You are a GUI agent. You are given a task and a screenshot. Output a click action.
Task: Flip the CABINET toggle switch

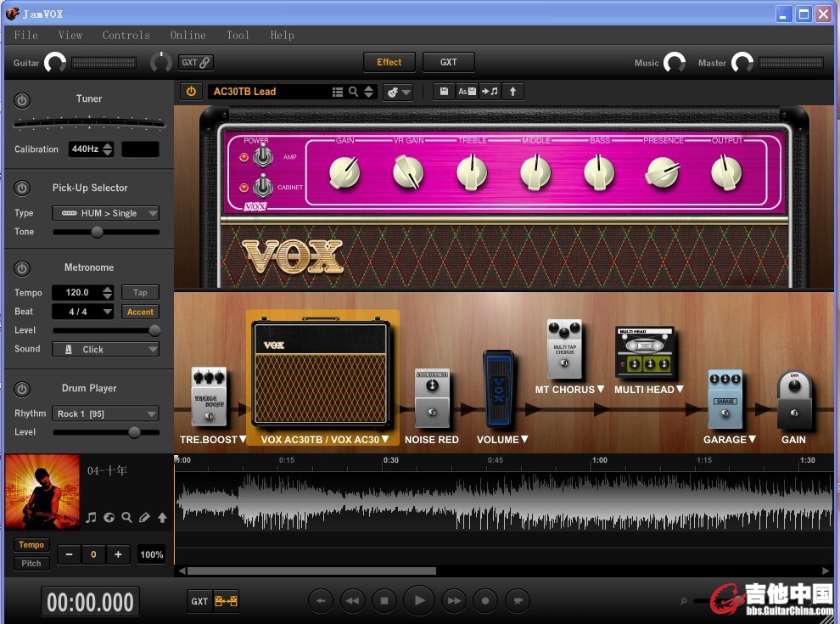(x=262, y=186)
